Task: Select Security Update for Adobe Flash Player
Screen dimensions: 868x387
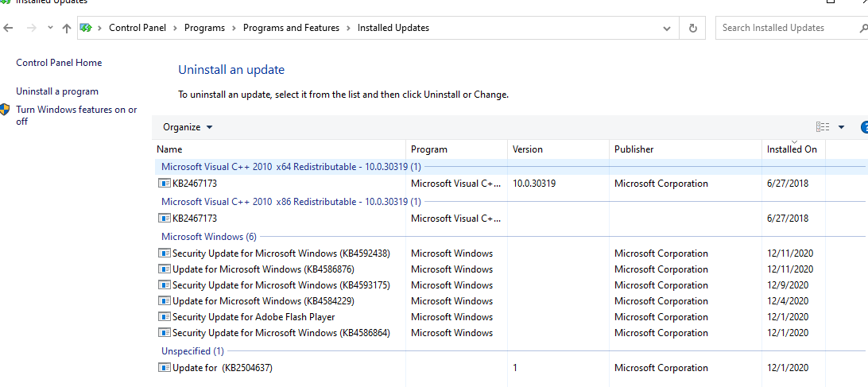Action: (x=254, y=317)
